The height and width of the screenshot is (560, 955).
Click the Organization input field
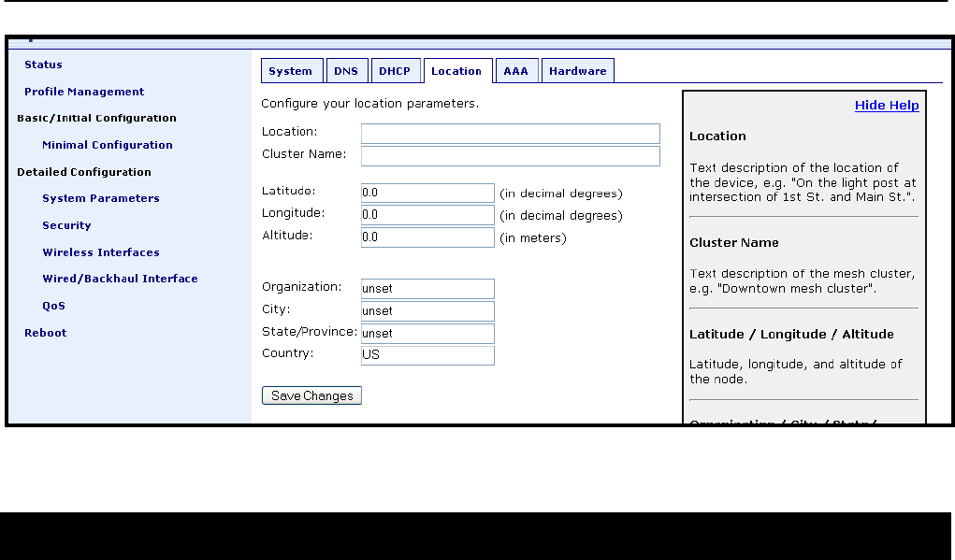pos(427,289)
